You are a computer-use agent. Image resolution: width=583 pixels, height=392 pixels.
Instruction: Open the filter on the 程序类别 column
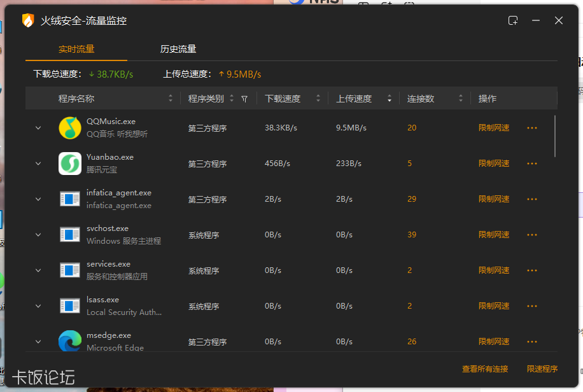244,99
